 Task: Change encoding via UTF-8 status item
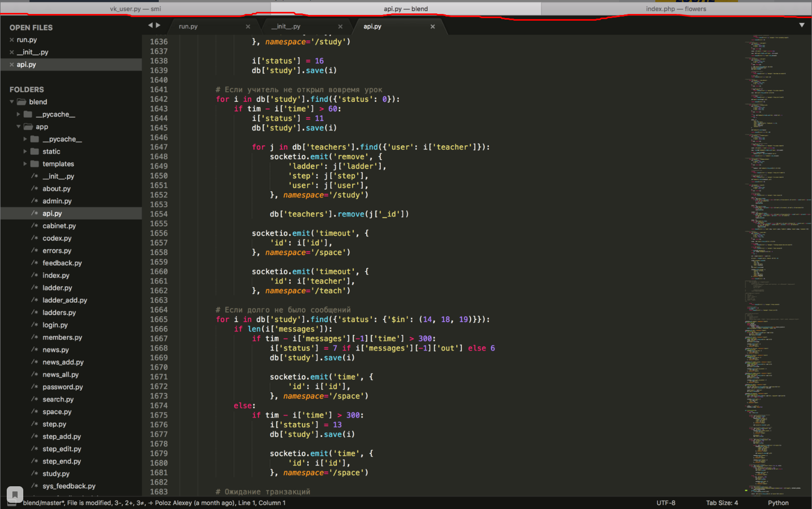click(666, 503)
